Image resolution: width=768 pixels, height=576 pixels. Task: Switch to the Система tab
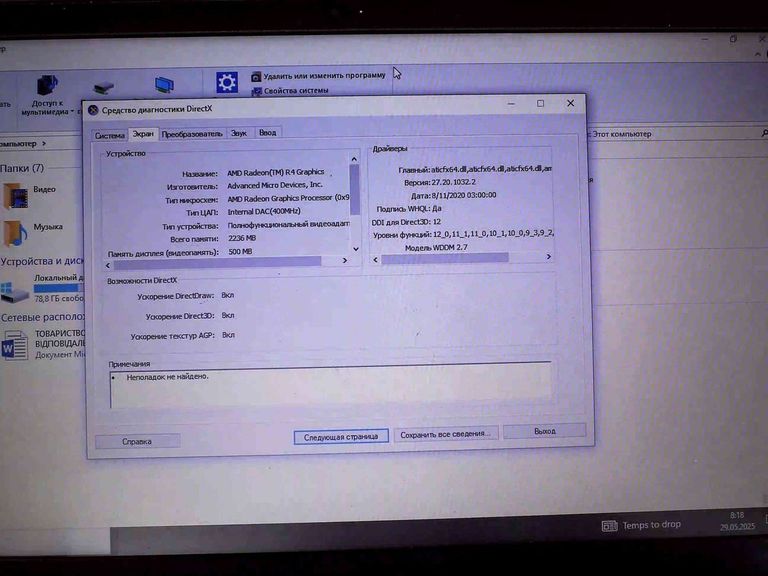click(109, 135)
